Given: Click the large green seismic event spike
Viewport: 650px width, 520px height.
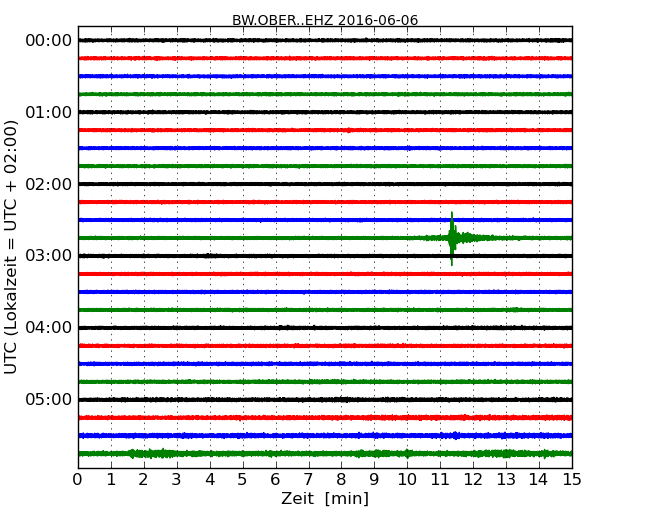Looking at the screenshot, I should (452, 238).
